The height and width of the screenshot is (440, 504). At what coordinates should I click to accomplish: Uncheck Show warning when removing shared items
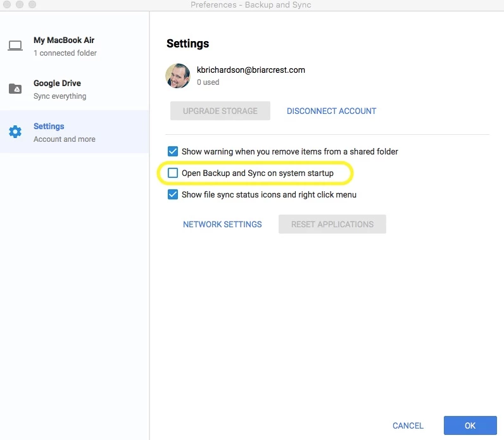[173, 151]
